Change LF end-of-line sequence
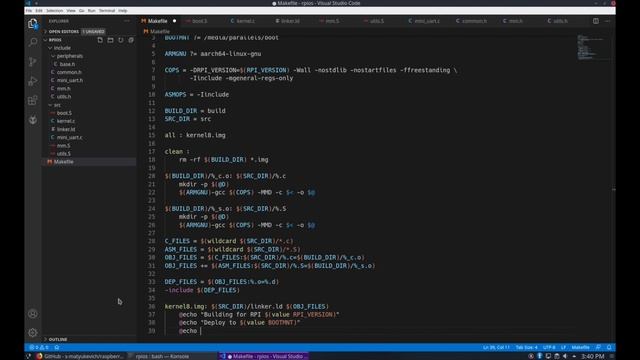 [x=563, y=347]
